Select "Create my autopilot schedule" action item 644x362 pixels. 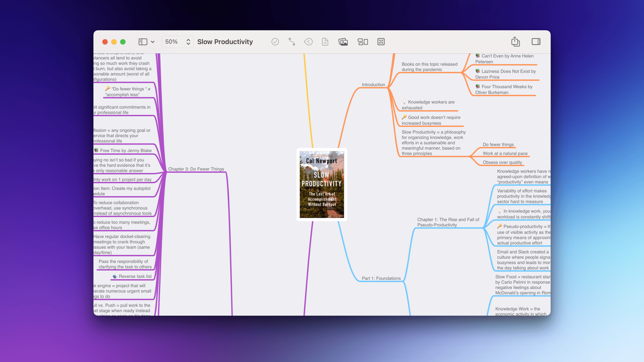(x=122, y=191)
